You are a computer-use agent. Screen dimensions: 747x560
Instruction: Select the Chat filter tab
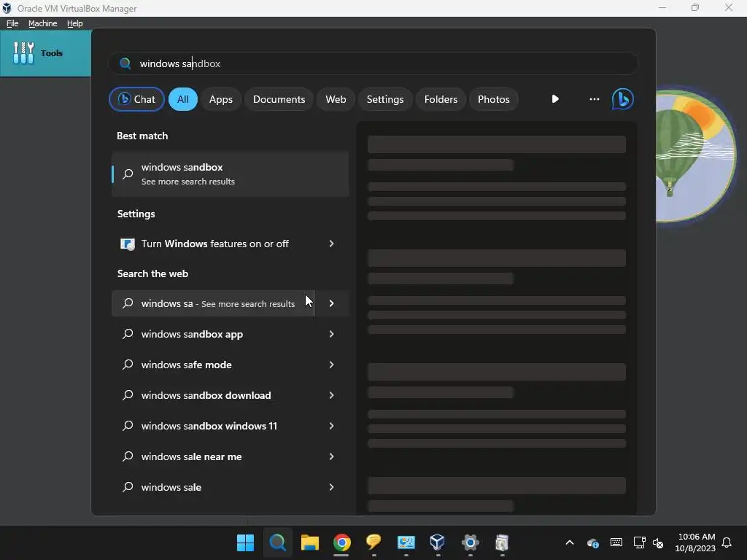click(x=136, y=99)
